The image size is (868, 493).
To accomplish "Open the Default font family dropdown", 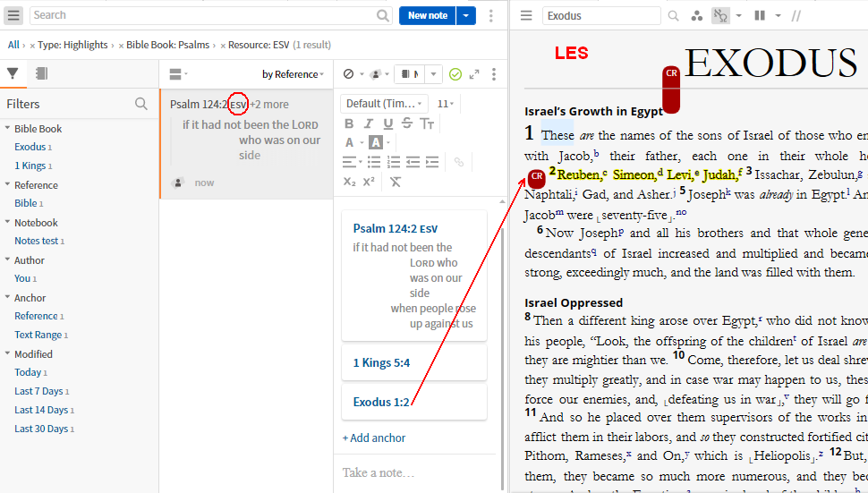I will [x=384, y=104].
